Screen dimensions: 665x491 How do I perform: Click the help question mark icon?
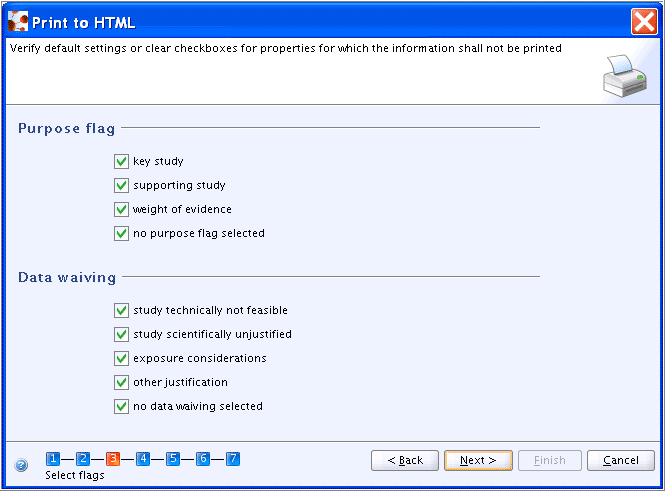point(21,465)
